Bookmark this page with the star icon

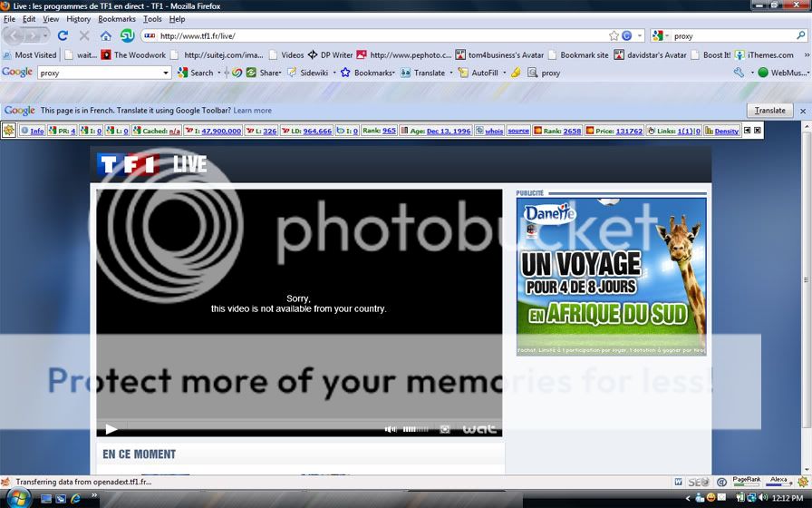(614, 35)
